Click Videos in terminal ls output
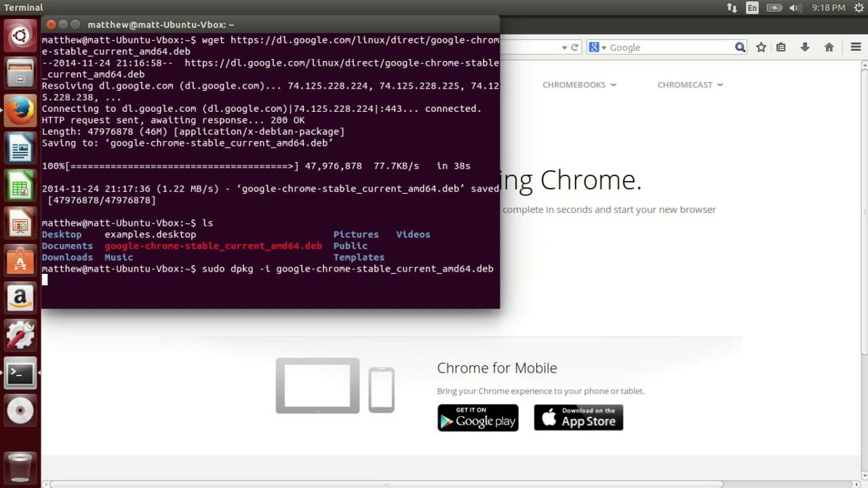This screenshot has height=488, width=868. 413,235
